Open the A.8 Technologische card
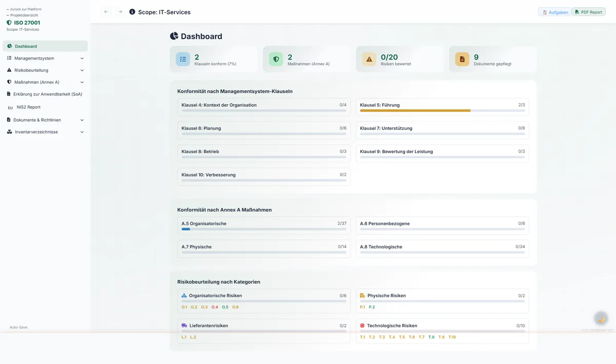The width and height of the screenshot is (616, 364). pyautogui.click(x=442, y=249)
